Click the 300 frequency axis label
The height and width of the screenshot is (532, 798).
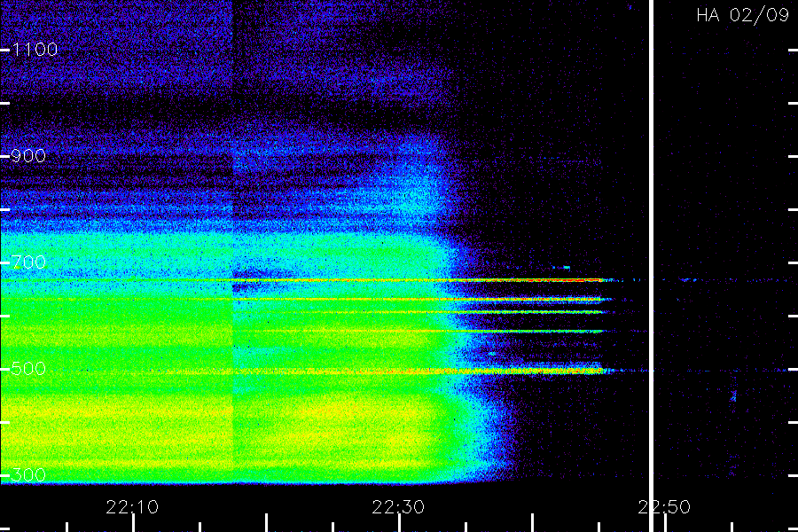[28, 475]
